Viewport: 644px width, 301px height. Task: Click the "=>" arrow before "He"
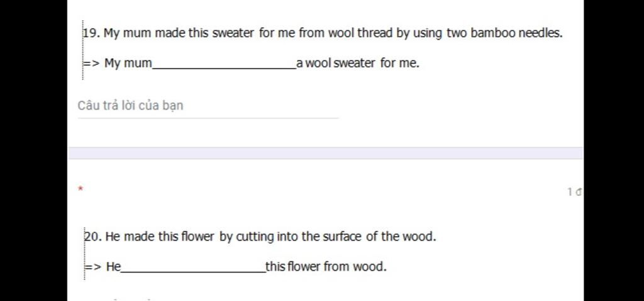94,267
